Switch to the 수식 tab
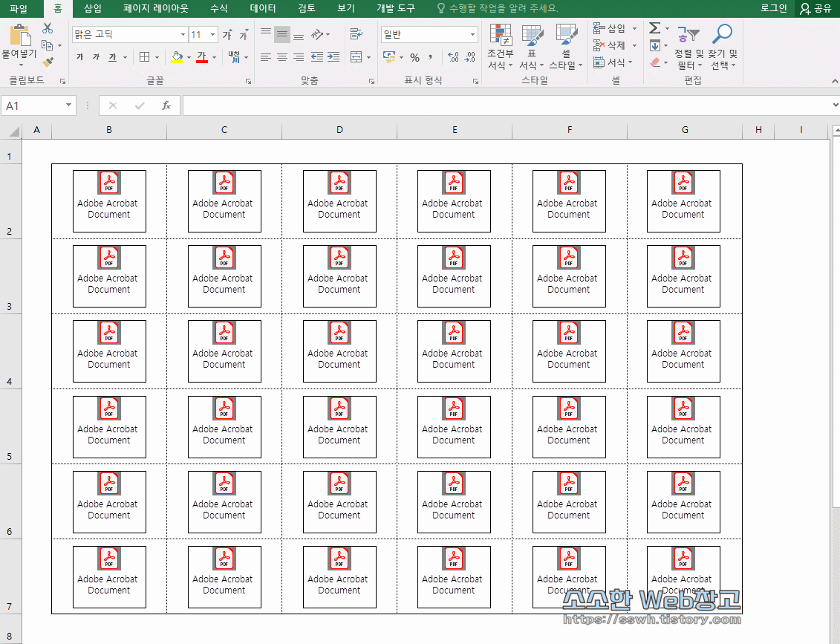Viewport: 840px width, 644px height. point(218,9)
